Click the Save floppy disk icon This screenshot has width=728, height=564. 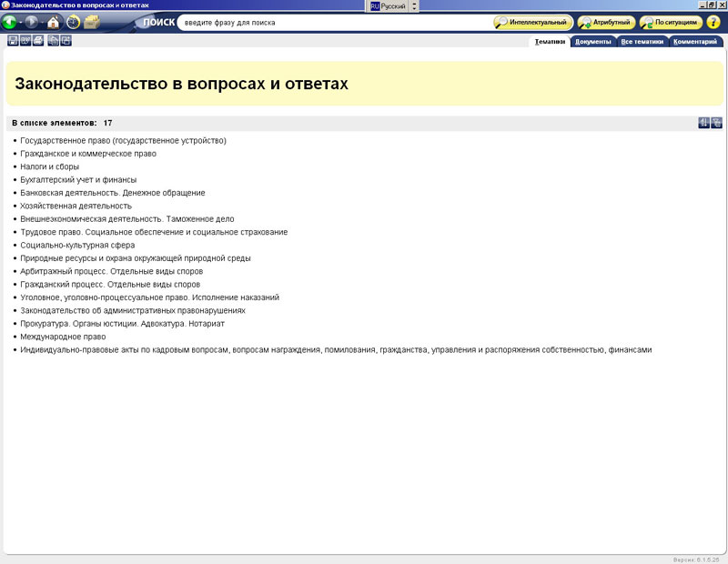pyautogui.click(x=13, y=41)
